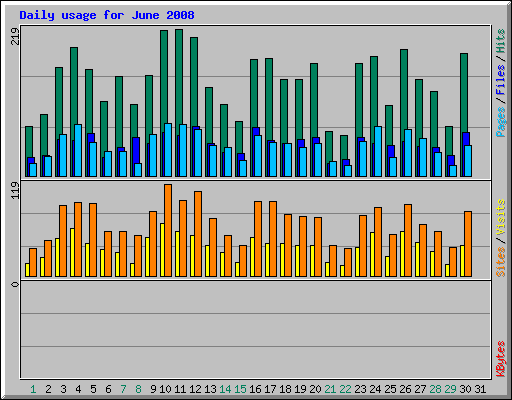Click day label '10' on the axis

[x=165, y=389]
